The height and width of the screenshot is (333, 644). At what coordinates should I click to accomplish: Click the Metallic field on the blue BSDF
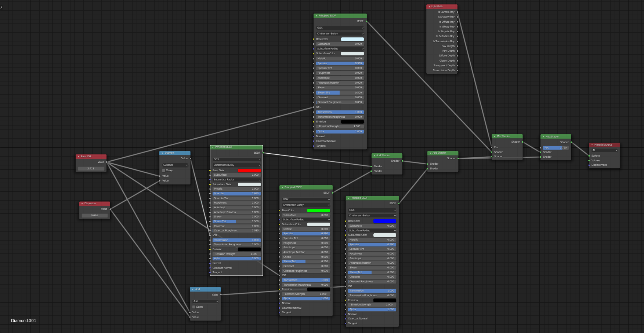click(x=372, y=240)
